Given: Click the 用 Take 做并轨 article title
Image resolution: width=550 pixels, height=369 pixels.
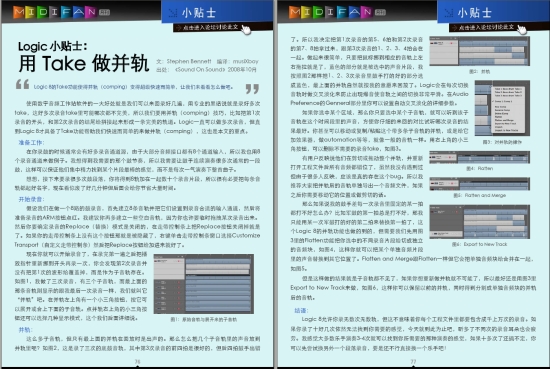Looking at the screenshot, I should (83, 64).
